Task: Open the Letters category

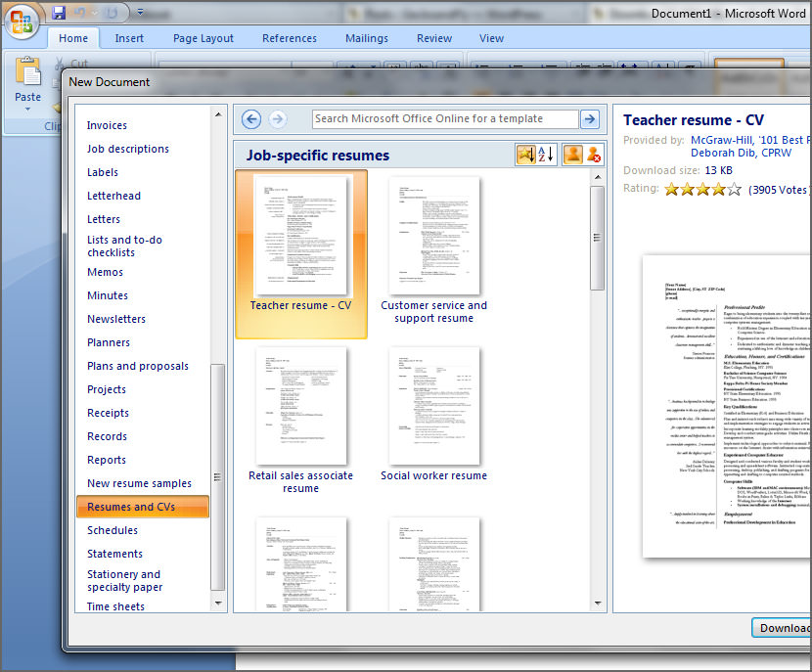Action: coord(104,219)
